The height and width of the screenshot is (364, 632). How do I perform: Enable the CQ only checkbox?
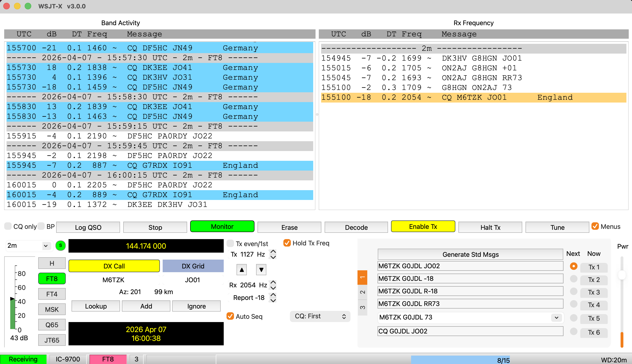[8, 226]
